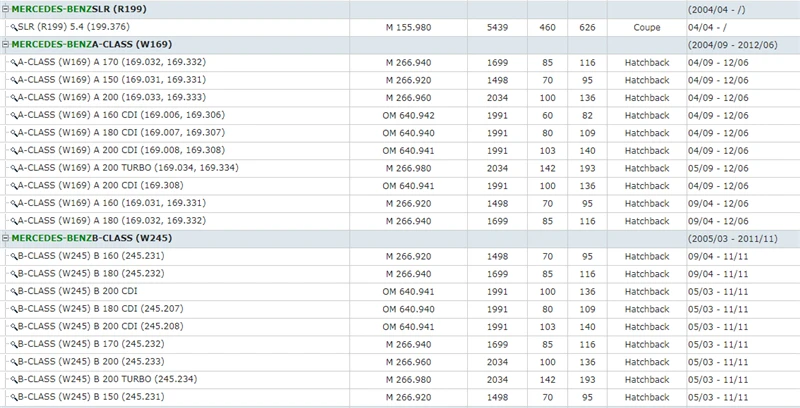Click engine code M 155.980 cell
Image resolution: width=800 pixels, height=408 pixels.
coord(408,28)
